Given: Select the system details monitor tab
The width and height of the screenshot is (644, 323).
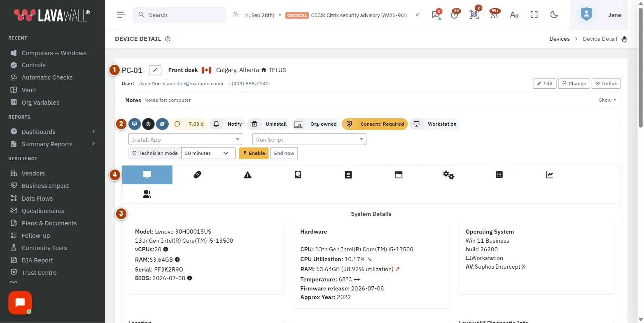Looking at the screenshot, I should tap(147, 175).
